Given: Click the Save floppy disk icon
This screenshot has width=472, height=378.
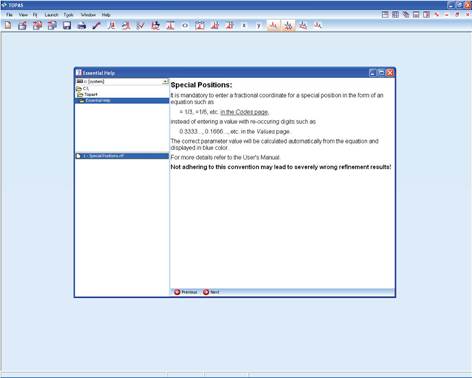Looking at the screenshot, I should point(67,25).
